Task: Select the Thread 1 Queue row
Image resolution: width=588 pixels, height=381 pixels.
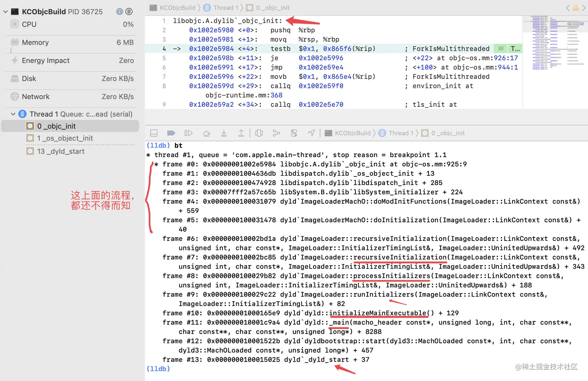Action: point(72,114)
